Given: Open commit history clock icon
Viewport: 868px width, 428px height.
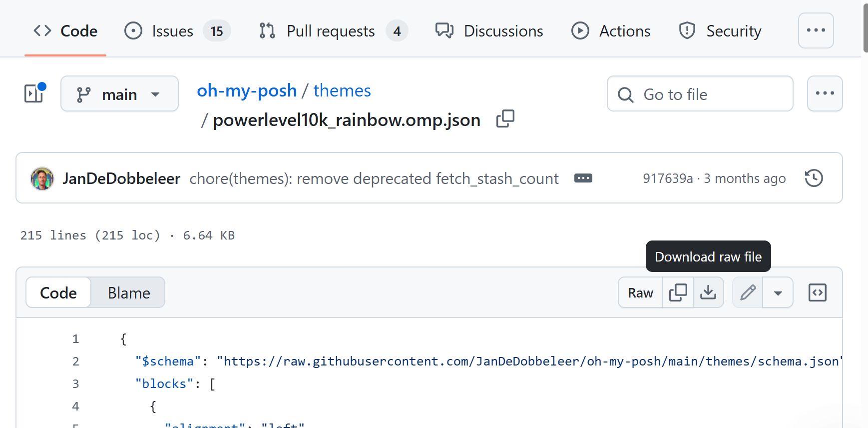Looking at the screenshot, I should coord(814,178).
